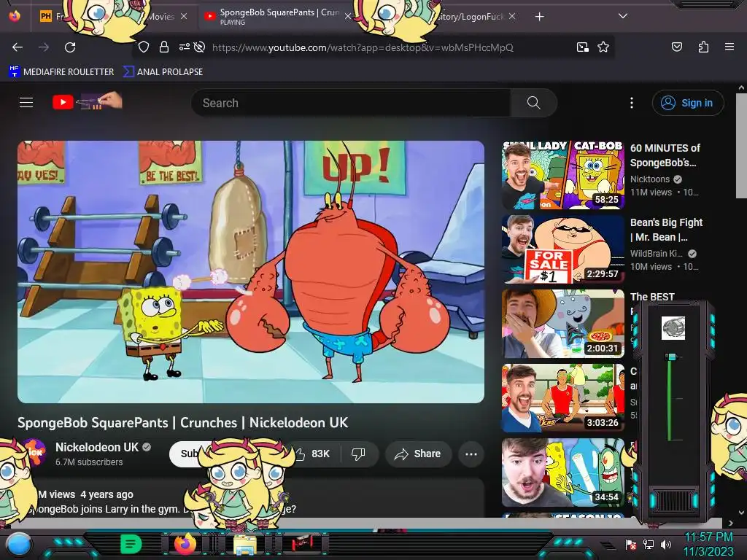
Task: Open a new tab with the plus button
Action: click(539, 17)
